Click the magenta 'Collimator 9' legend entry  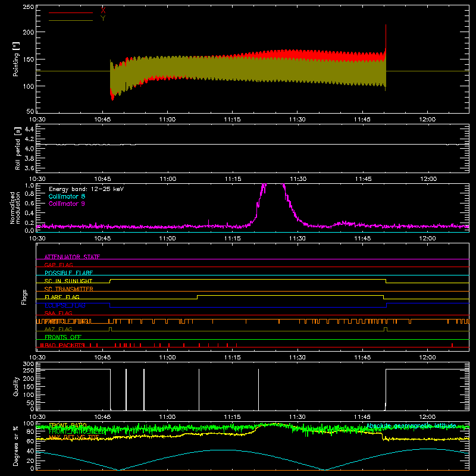(x=67, y=203)
